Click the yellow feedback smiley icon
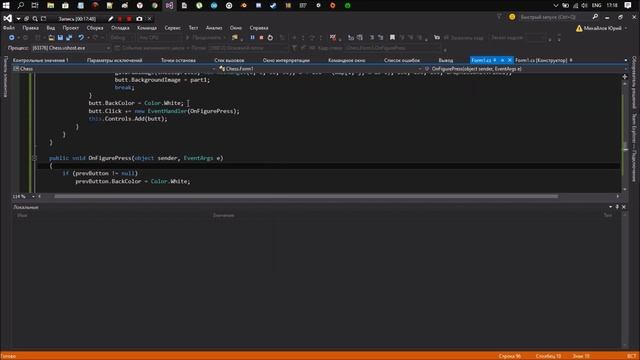The width and height of the screenshot is (640, 360). [x=512, y=17]
